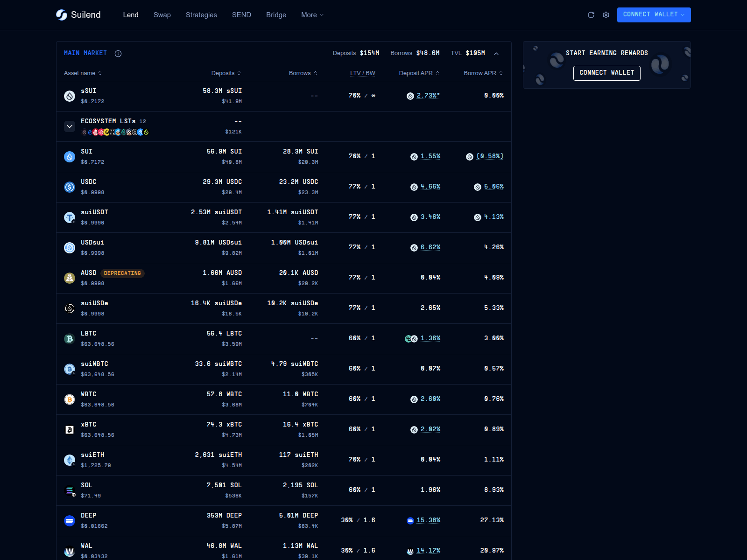Click the WAL 14.17% deposit APR
747x560 pixels.
[428, 551]
